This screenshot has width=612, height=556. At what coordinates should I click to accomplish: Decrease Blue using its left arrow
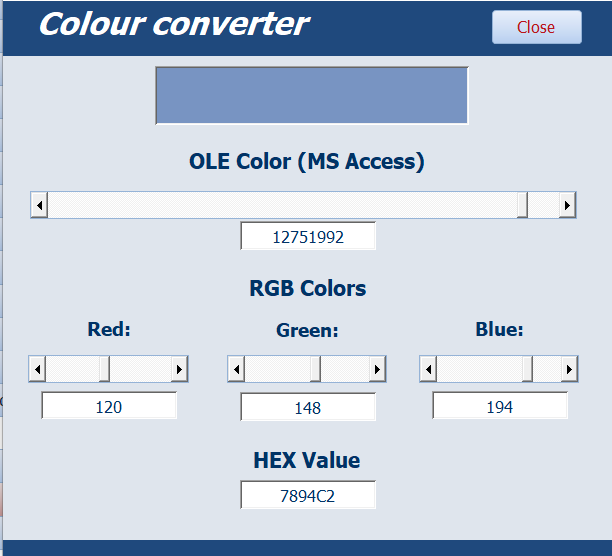(428, 369)
